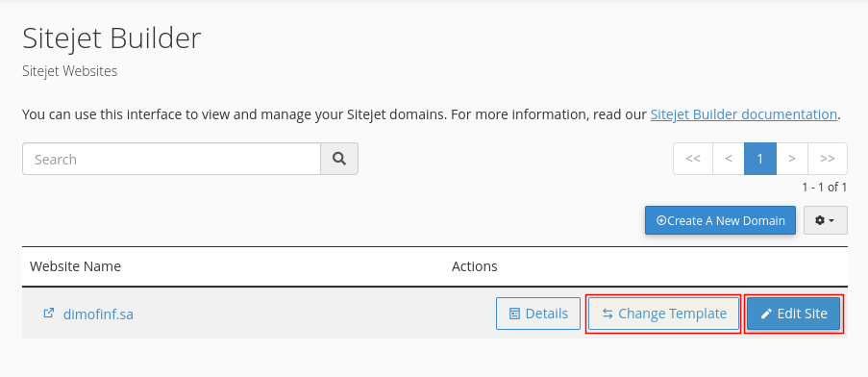Click the external link icon beside dimofinf.sa
Image resolution: width=868 pixels, height=377 pixels.
(x=49, y=314)
